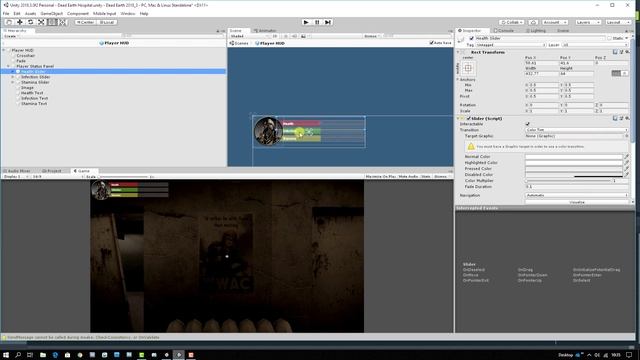Switch to the Lighting tab

536,31
